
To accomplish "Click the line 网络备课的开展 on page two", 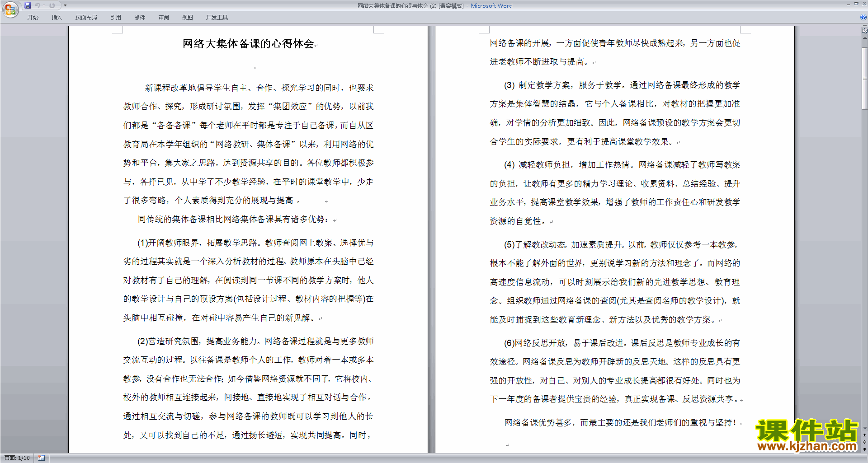I will click(x=615, y=43).
